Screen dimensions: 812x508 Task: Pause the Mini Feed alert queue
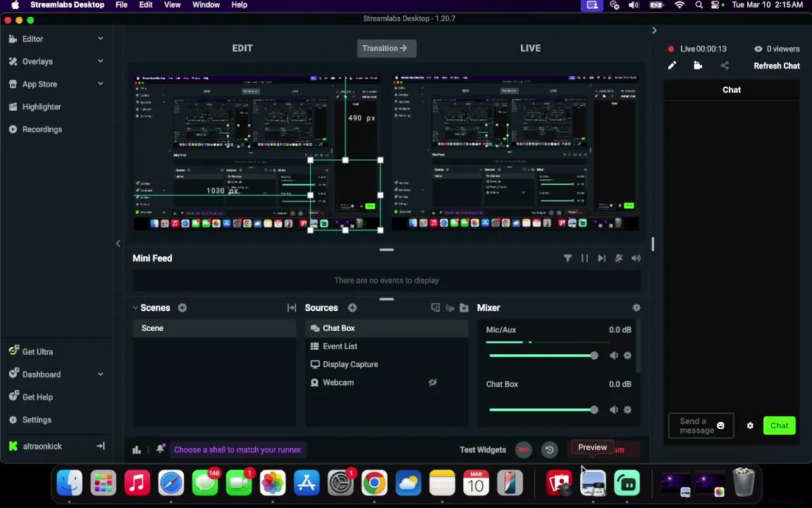584,258
